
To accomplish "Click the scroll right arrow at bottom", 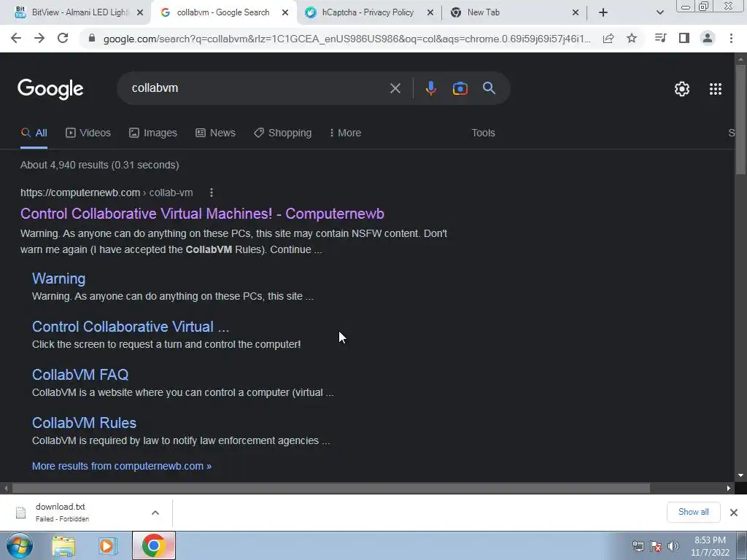I will pyautogui.click(x=729, y=488).
